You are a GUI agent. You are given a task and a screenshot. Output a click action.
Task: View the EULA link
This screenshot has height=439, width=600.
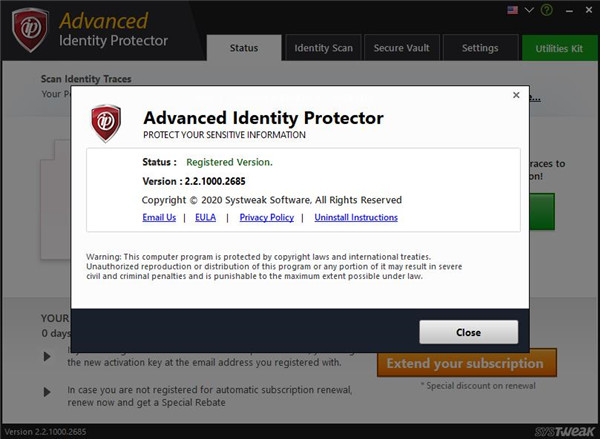(205, 217)
